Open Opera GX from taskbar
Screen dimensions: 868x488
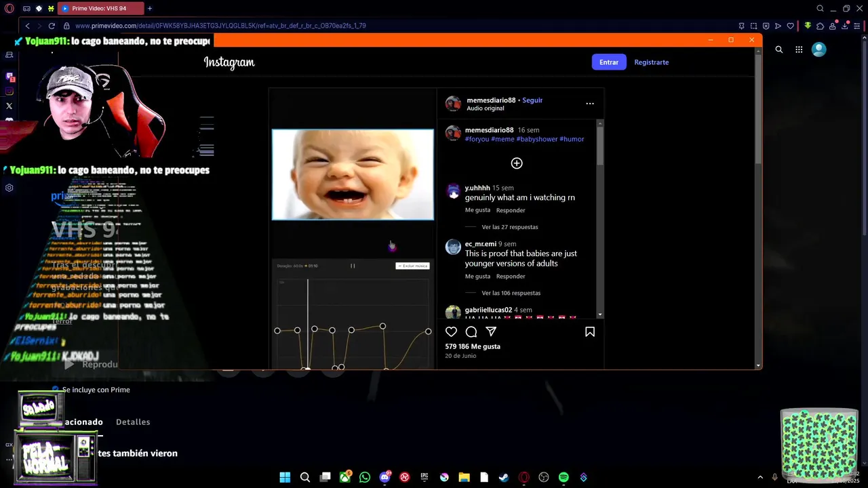524,477
